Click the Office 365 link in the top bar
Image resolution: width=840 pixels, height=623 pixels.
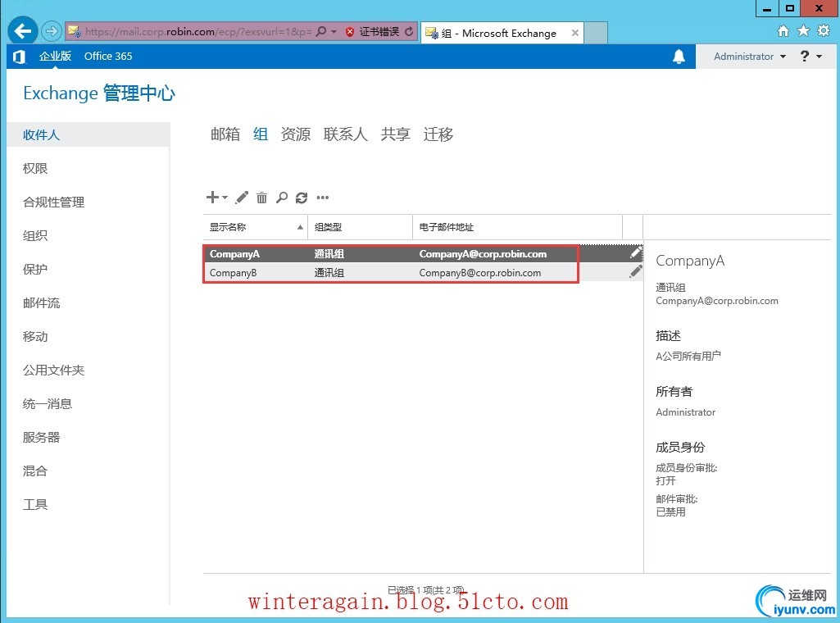tap(108, 57)
